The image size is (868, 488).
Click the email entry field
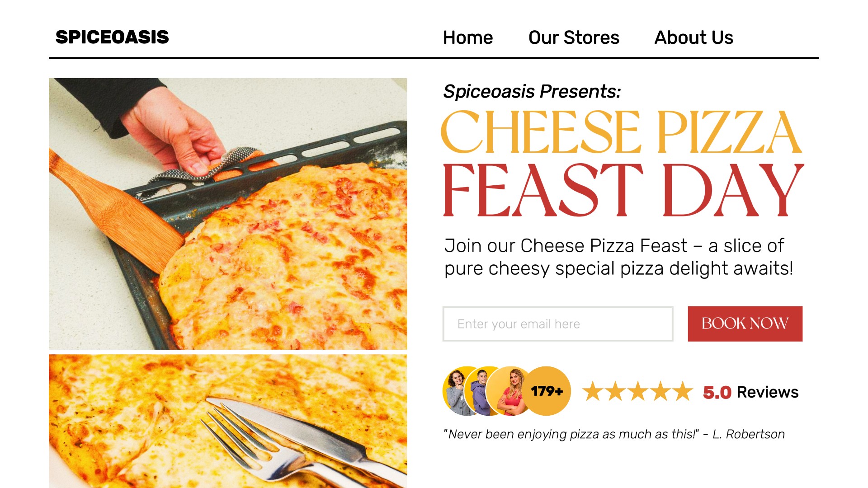click(x=557, y=324)
